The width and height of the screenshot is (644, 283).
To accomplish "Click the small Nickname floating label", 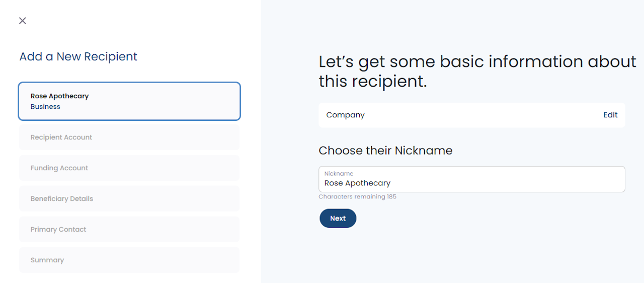I will [339, 174].
